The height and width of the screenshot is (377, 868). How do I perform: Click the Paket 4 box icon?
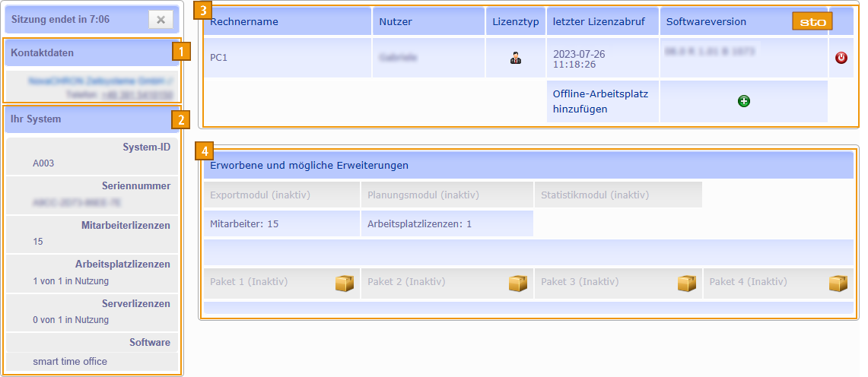click(838, 283)
